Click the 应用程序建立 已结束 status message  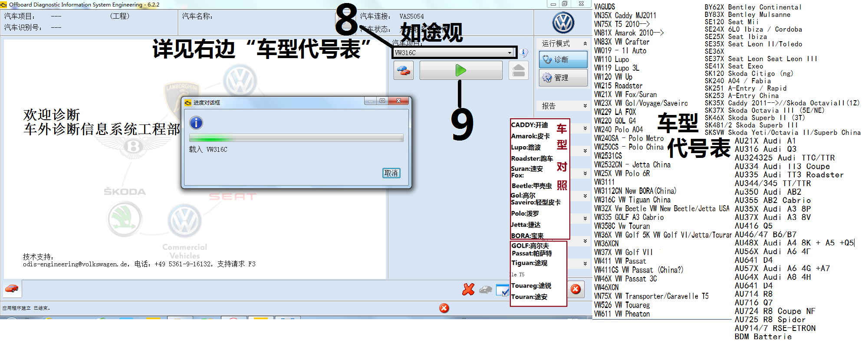pyautogui.click(x=26, y=308)
